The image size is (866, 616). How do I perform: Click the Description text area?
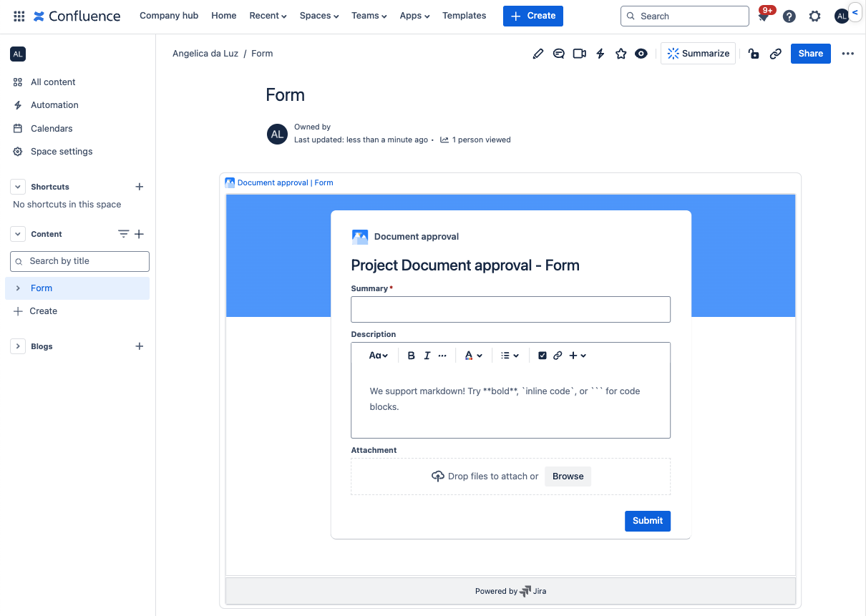510,399
